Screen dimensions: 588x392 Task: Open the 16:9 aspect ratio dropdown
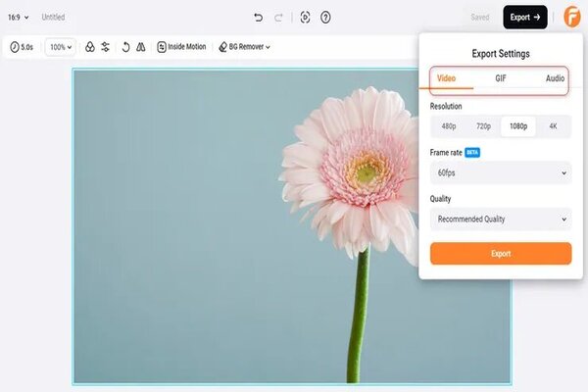point(19,18)
